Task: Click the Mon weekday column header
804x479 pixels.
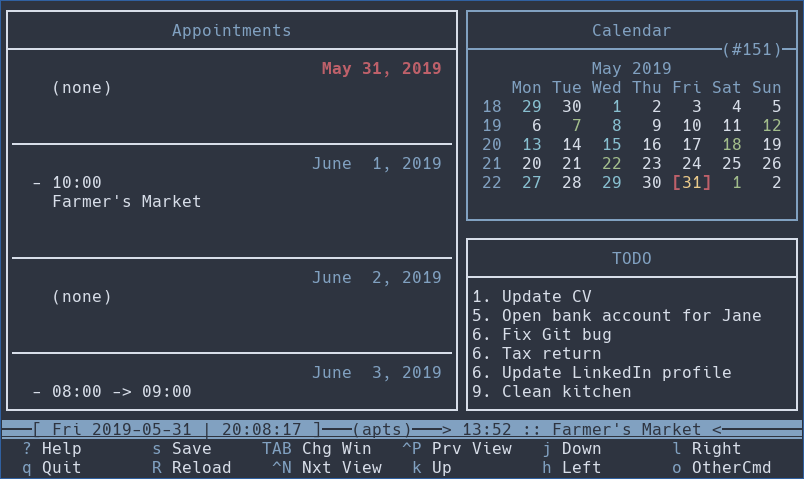Action: click(526, 88)
